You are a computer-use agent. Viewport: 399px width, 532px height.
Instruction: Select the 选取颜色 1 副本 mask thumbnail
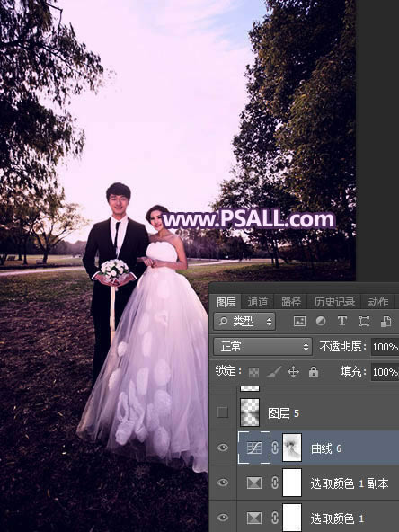point(292,483)
